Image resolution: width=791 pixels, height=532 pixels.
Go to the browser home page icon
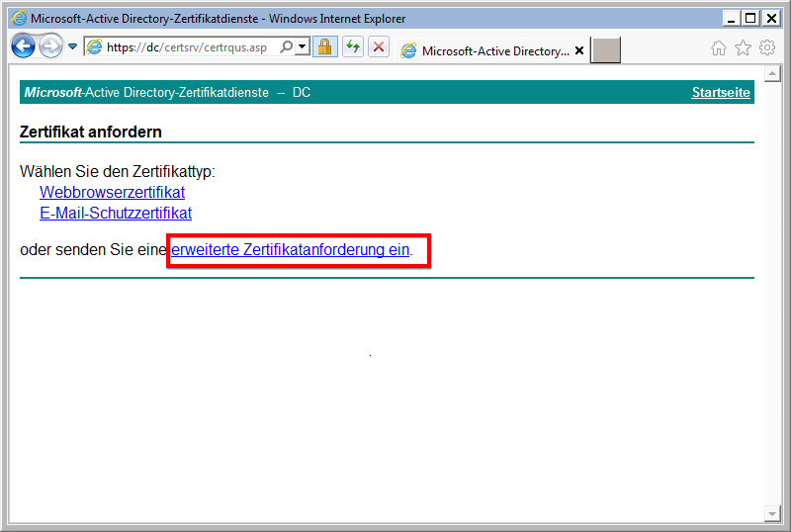[719, 47]
